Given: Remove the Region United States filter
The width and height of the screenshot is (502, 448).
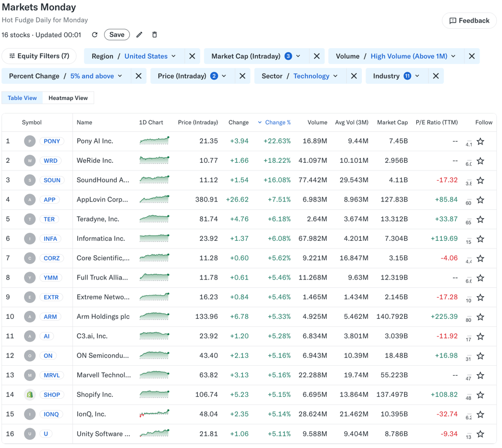Looking at the screenshot, I should click(x=192, y=56).
